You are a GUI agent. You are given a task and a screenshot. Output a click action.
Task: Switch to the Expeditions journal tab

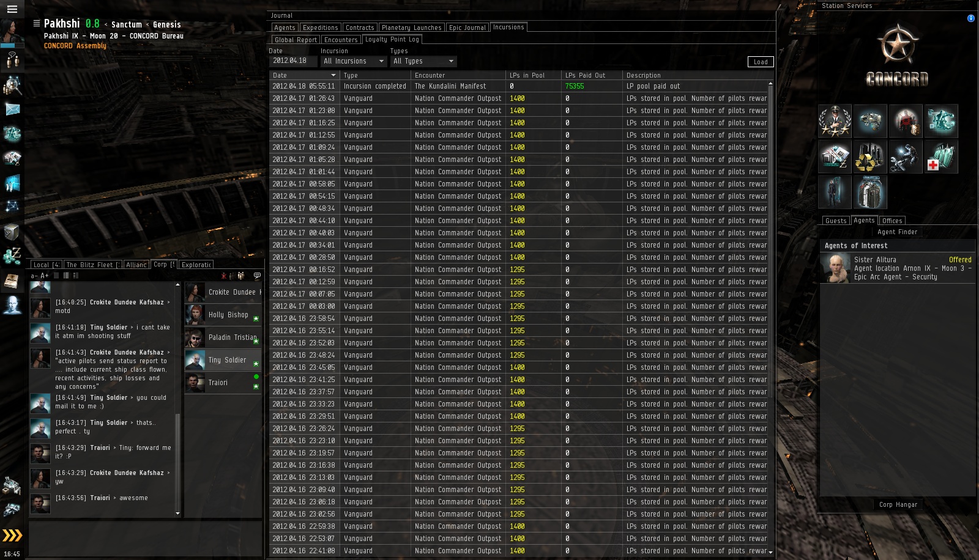pos(320,28)
